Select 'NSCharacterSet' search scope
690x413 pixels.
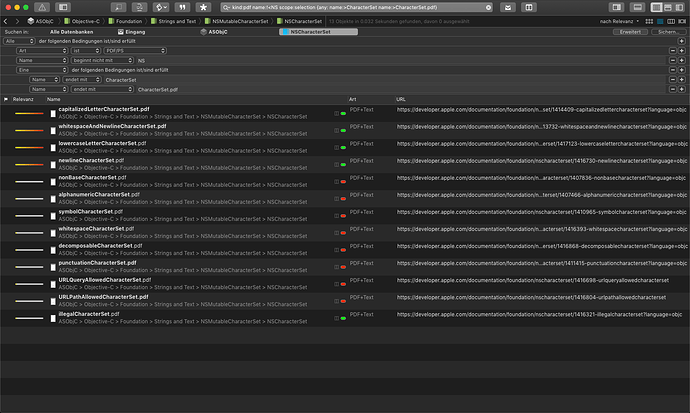coord(319,32)
